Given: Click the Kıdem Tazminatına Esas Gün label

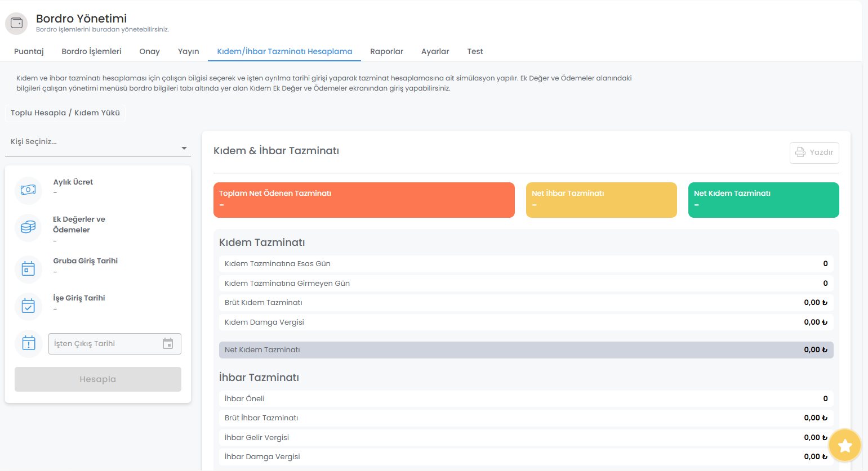Looking at the screenshot, I should (278, 264).
